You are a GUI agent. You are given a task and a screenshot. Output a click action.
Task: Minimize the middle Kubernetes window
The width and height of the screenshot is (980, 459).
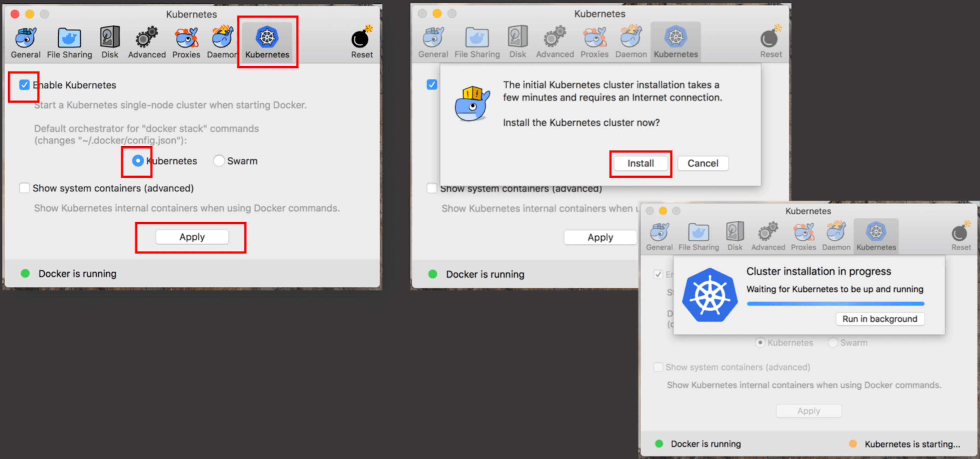point(437,13)
